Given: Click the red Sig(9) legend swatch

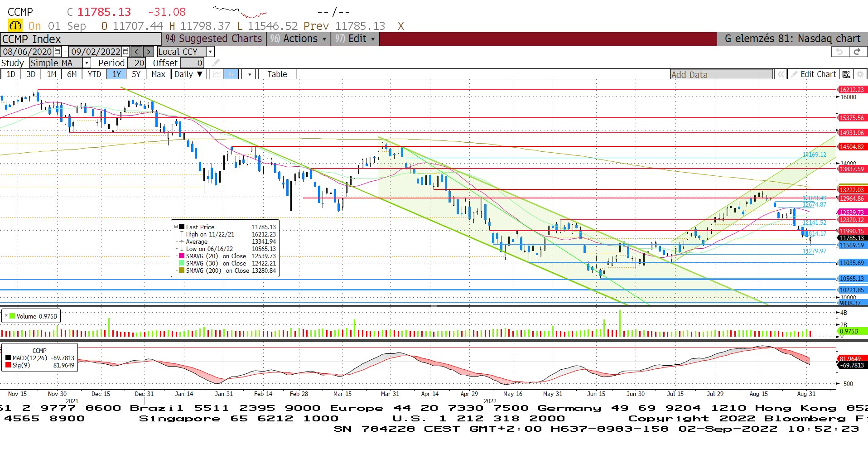Looking at the screenshot, I should pyautogui.click(x=8, y=365).
